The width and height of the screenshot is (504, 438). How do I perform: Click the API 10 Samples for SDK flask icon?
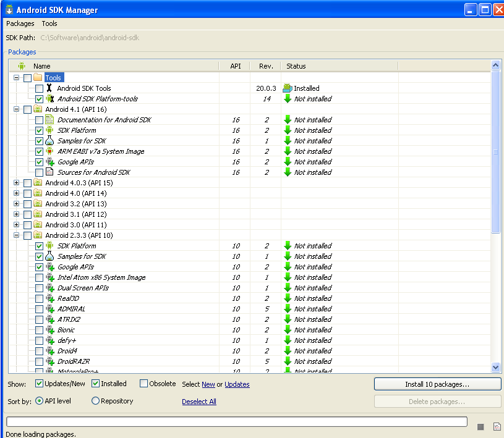click(49, 256)
